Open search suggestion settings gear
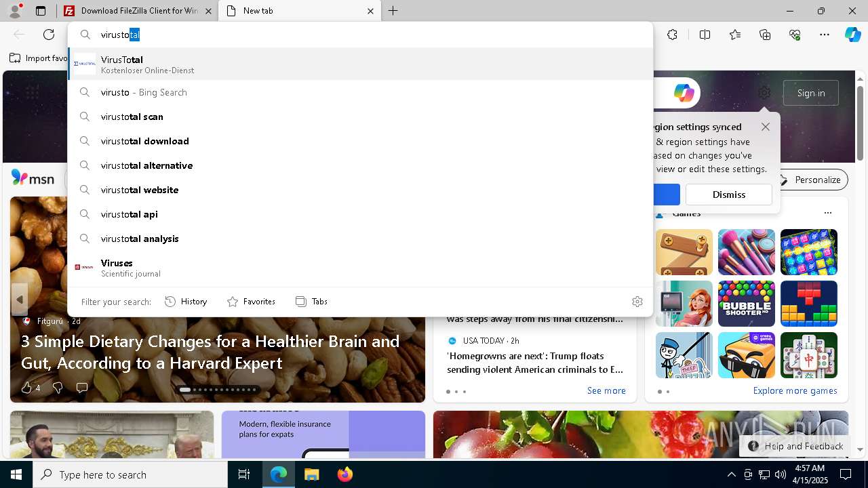The height and width of the screenshot is (488, 868). pyautogui.click(x=637, y=302)
